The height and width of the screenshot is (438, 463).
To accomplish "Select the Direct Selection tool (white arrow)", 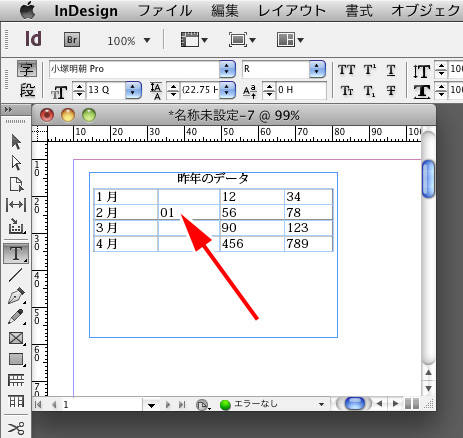I will click(16, 163).
